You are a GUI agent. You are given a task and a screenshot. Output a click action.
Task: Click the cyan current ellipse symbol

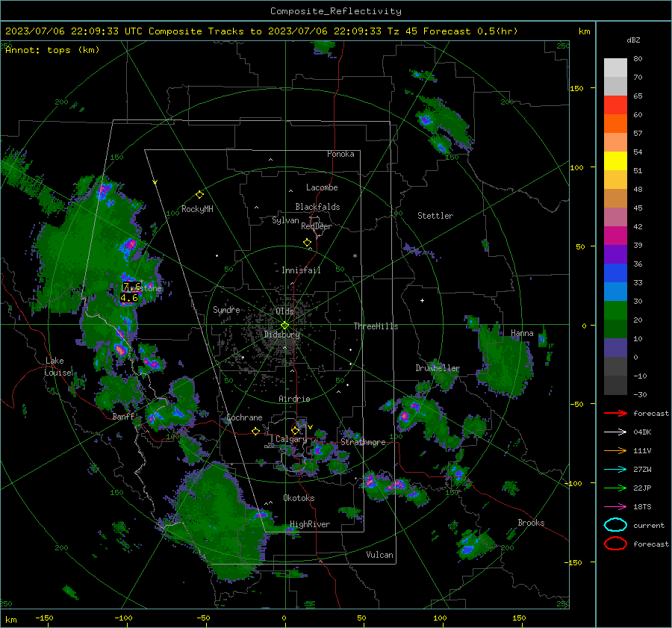pyautogui.click(x=615, y=525)
